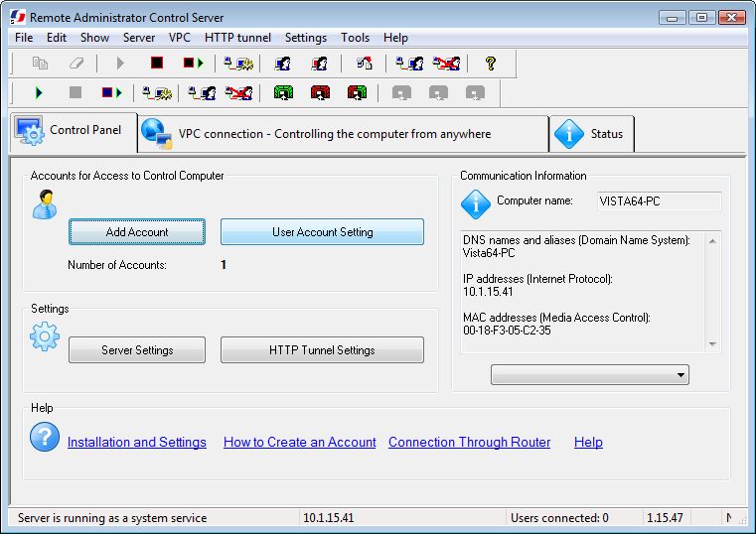Click the user account icon beside Add Account
This screenshot has height=534, width=756.
(45, 204)
